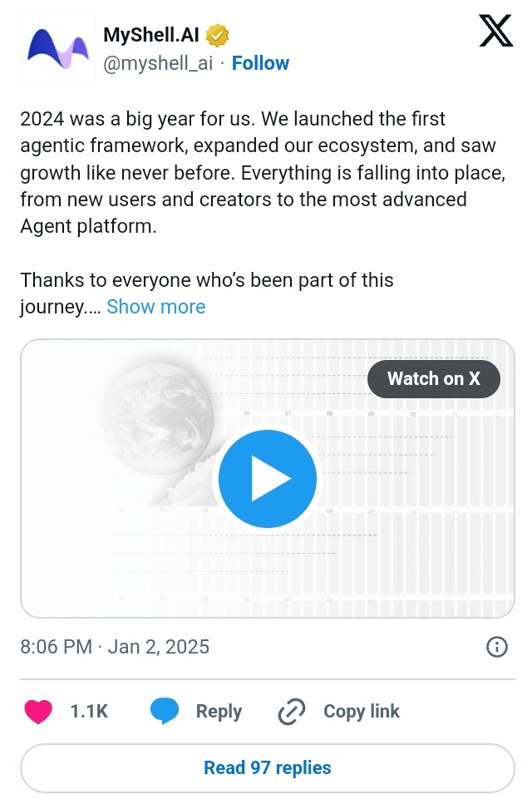Click the gold verified badge

point(218,36)
